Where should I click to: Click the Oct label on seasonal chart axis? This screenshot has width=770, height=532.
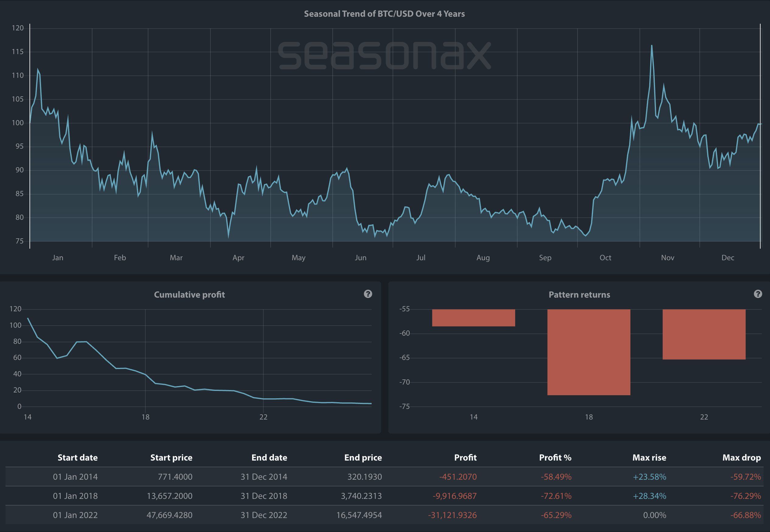(605, 257)
